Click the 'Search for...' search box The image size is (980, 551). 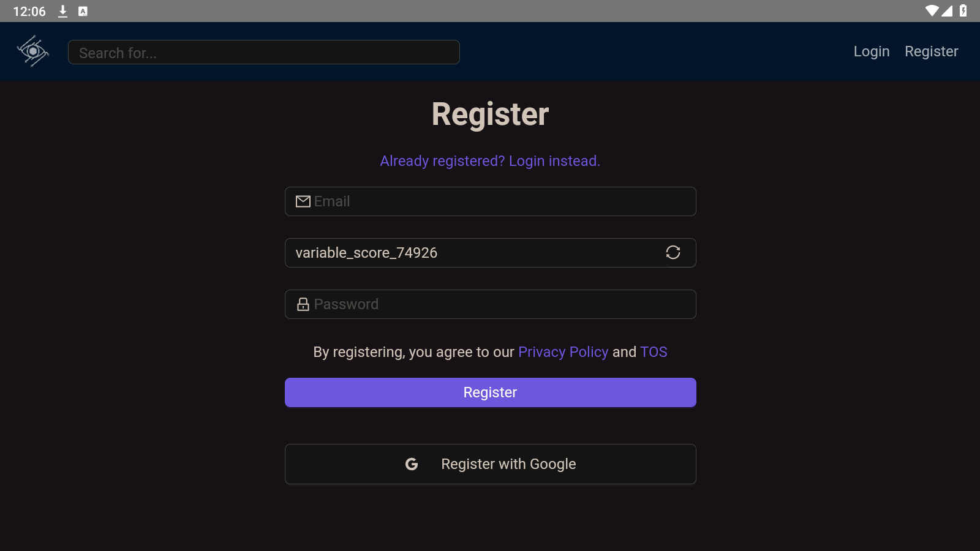click(263, 53)
